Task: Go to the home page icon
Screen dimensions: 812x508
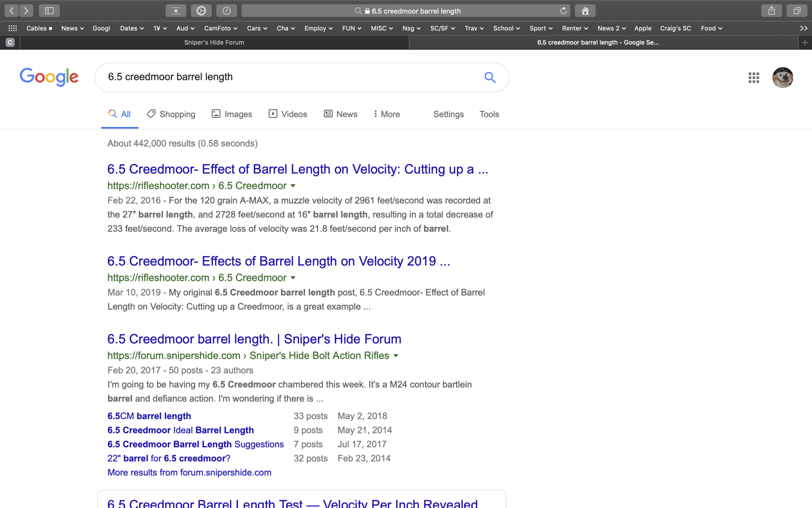Action: click(x=585, y=11)
